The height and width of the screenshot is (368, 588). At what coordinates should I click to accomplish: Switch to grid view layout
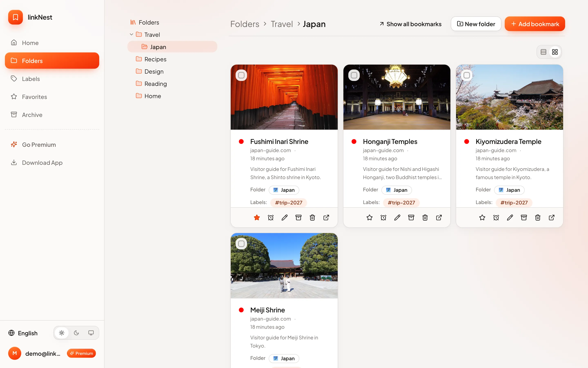coord(555,52)
